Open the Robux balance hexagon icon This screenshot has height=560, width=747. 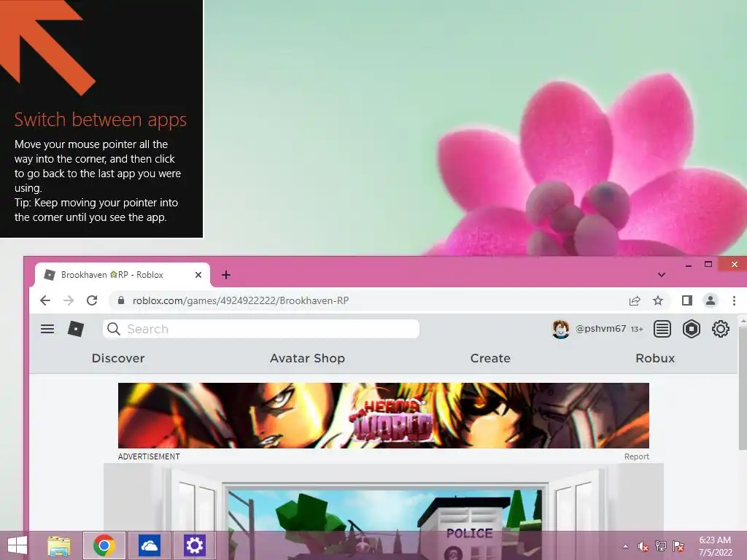[x=692, y=329]
